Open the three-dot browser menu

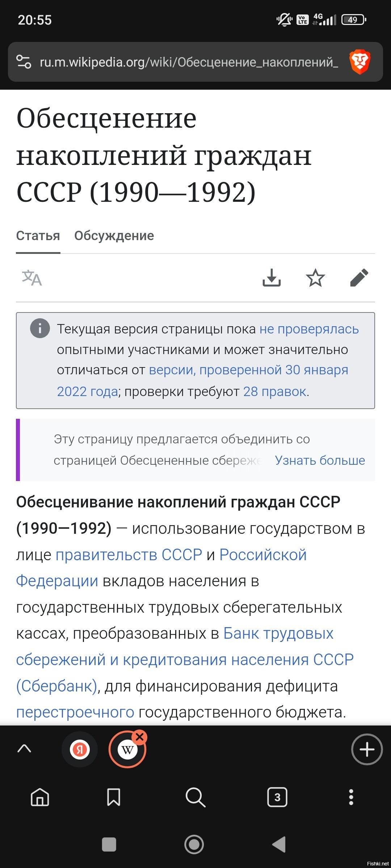click(x=351, y=797)
